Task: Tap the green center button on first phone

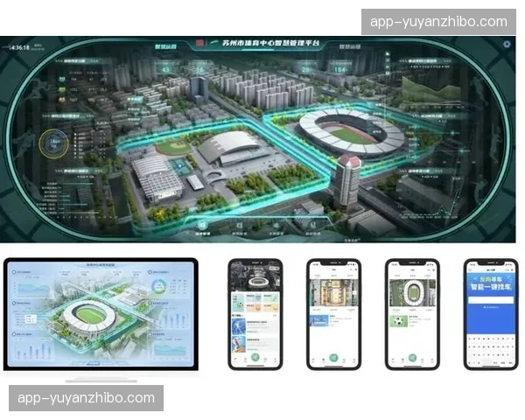Action: pos(255,358)
